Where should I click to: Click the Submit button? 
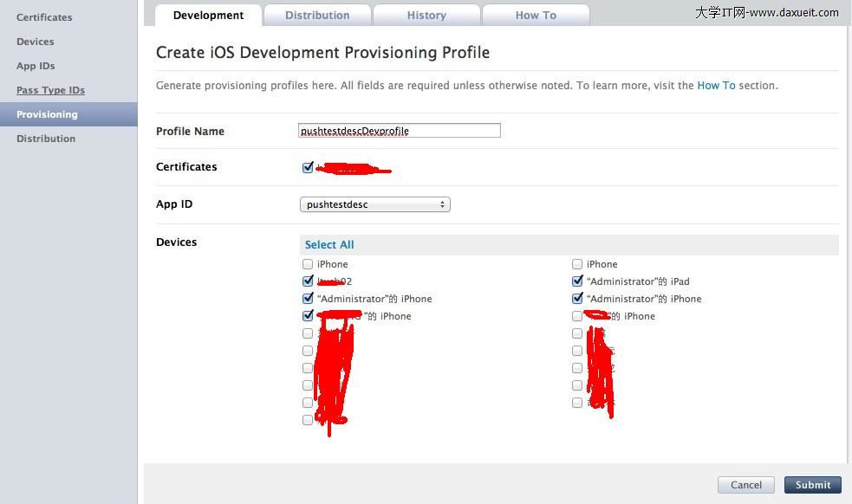click(812, 485)
